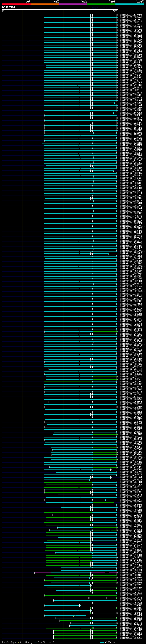Viewport: 146px width, 644px height.
Task: Select label UniRef100_C1E274
Action: tap(131, 120)
